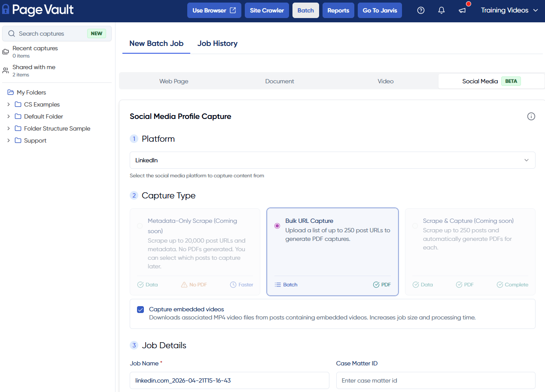This screenshot has width=545, height=392.
Task: Switch to the Job History tab
Action: pos(217,43)
